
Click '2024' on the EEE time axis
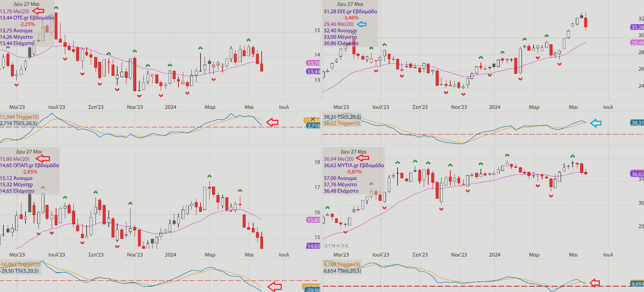click(x=494, y=107)
